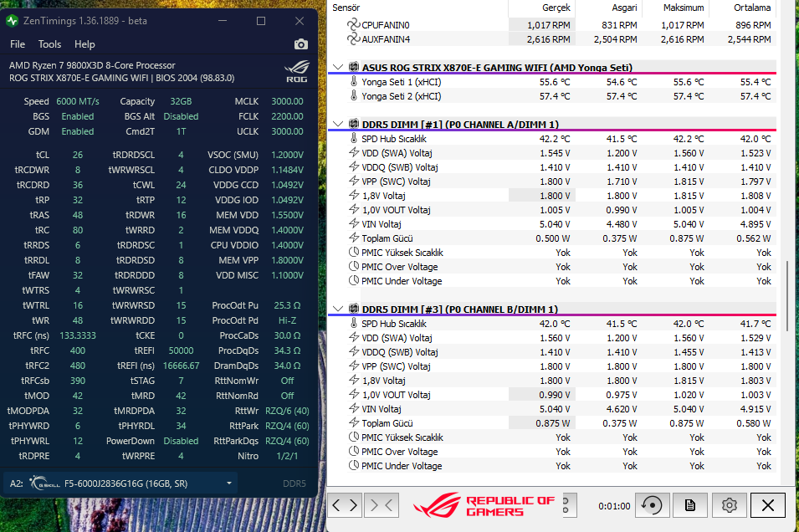Image resolution: width=799 pixels, height=532 pixels.
Task: Close the HWiNFO sensor window with X button
Action: pos(768,505)
